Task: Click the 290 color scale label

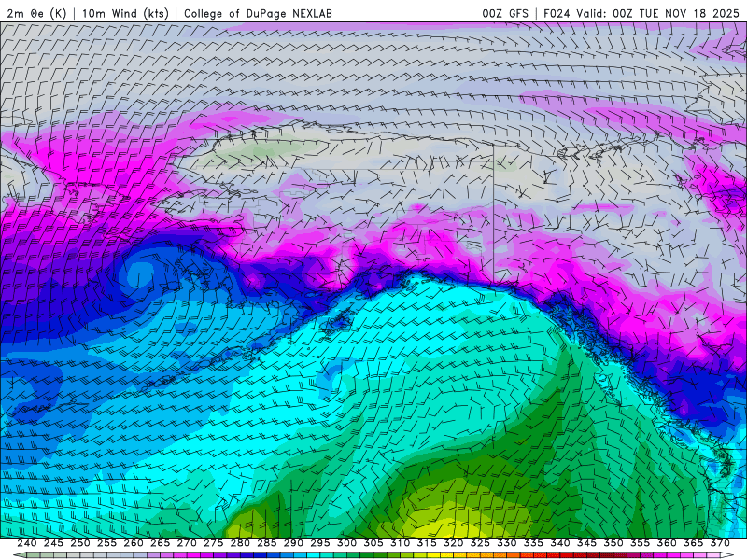Action: coord(293,543)
